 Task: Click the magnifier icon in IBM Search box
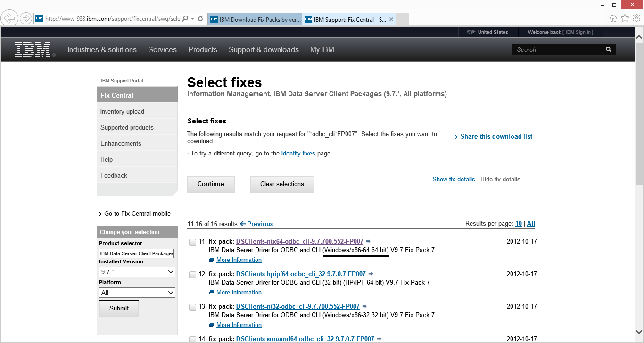pos(609,49)
